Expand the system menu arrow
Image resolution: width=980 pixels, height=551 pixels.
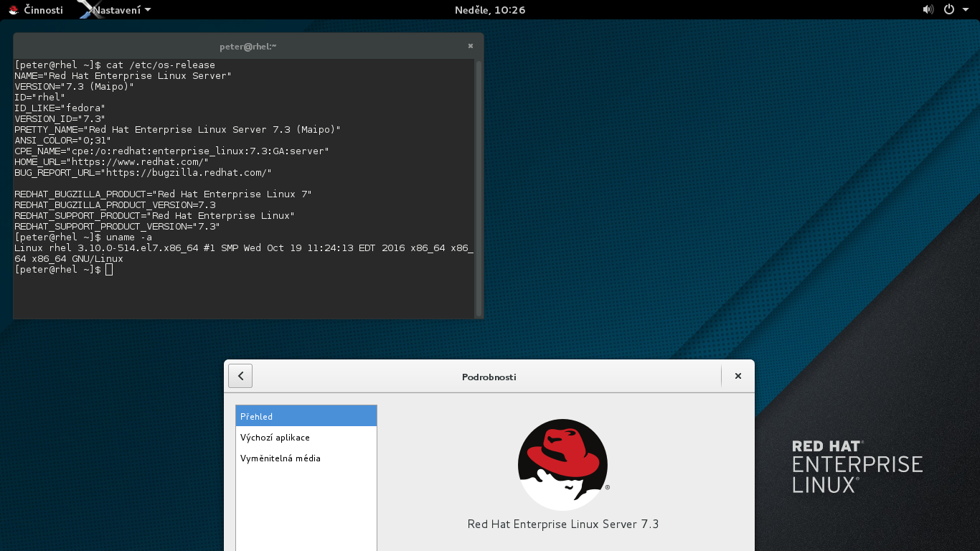(x=964, y=10)
